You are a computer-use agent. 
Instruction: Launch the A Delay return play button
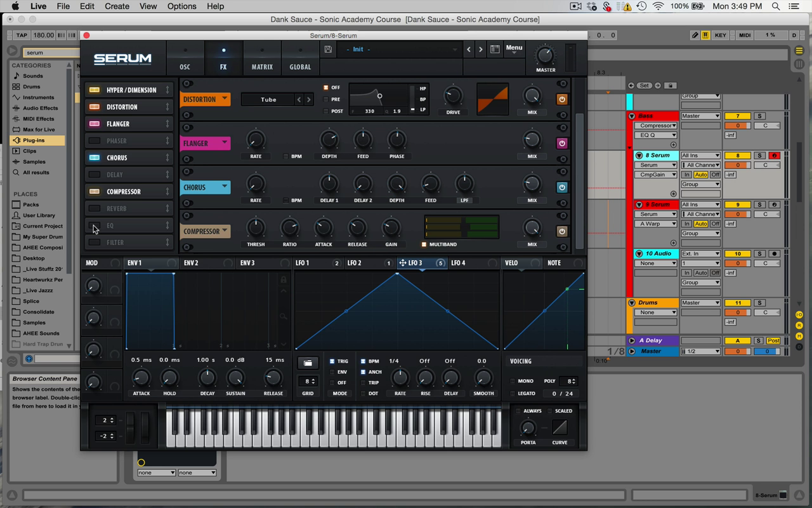tap(632, 341)
